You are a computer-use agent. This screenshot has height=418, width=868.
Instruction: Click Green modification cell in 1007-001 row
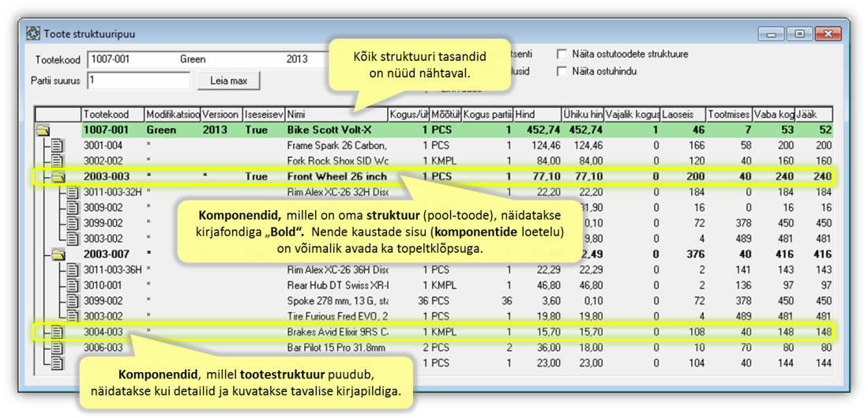[160, 130]
